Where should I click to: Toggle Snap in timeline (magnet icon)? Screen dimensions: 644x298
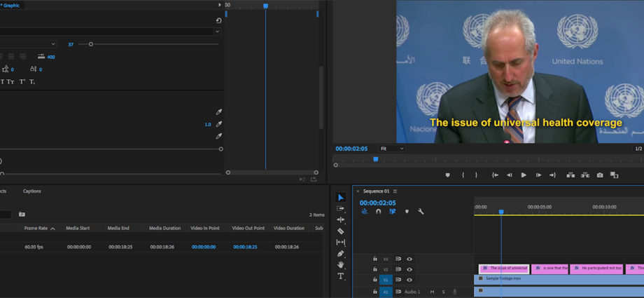(x=378, y=212)
